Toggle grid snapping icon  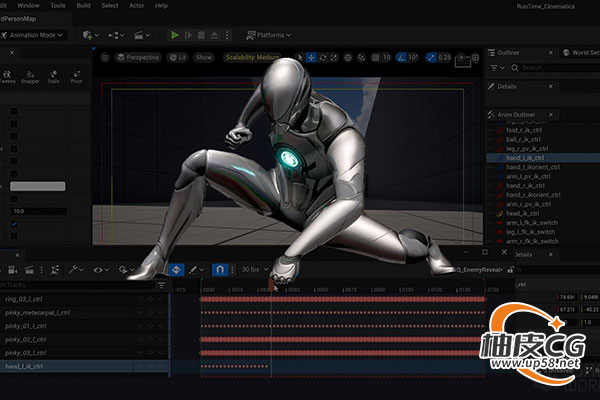pyautogui.click(x=376, y=57)
